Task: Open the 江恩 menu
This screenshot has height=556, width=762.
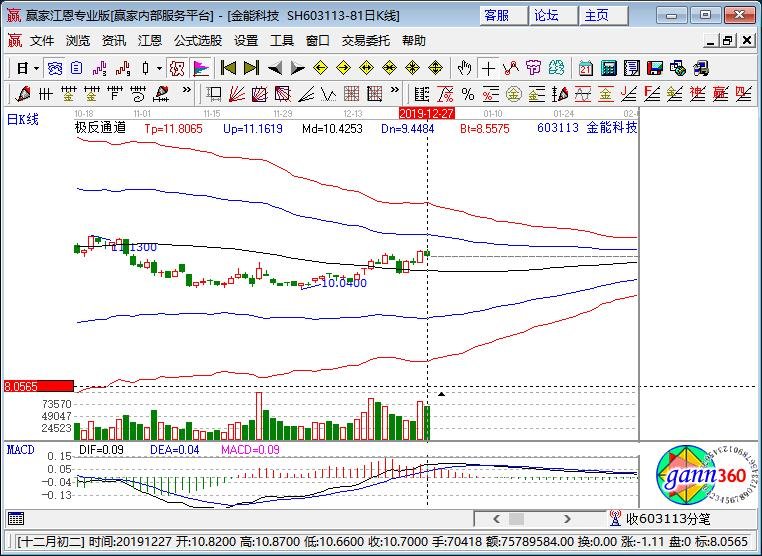Action: [150, 41]
